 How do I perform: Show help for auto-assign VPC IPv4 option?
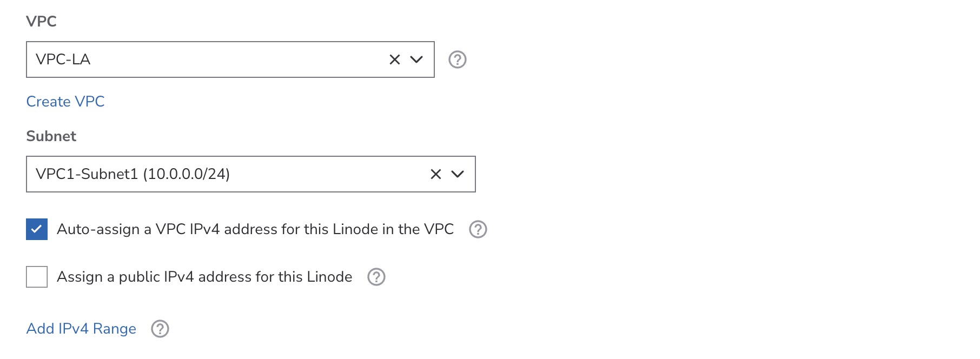pos(478,229)
